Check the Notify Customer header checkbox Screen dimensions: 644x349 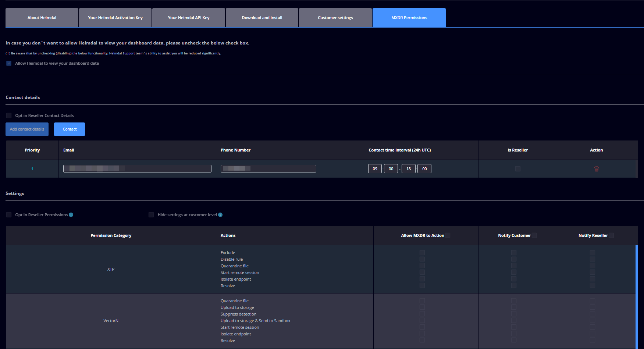534,235
